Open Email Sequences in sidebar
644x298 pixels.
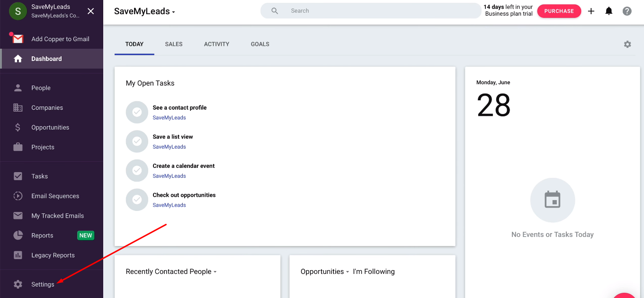pos(55,196)
